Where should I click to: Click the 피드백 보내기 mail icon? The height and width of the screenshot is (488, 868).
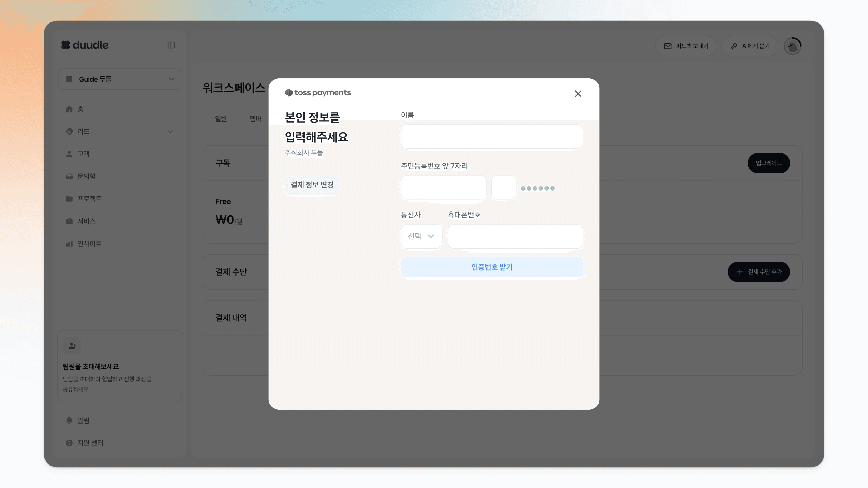pyautogui.click(x=668, y=46)
